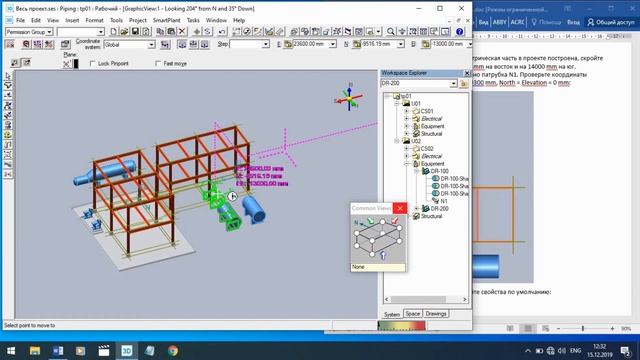Viewport: 640px width, 360px height.
Task: Open the Step dropdown
Action: (266, 44)
